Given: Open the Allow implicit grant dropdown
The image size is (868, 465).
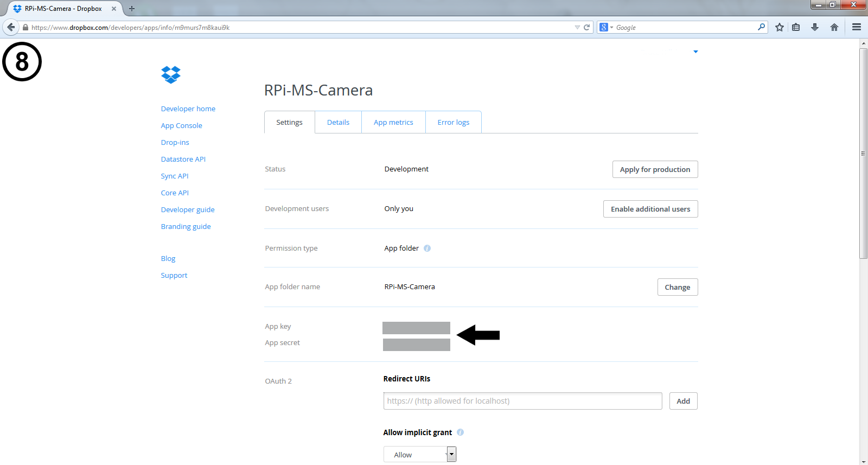Looking at the screenshot, I should coord(420,455).
